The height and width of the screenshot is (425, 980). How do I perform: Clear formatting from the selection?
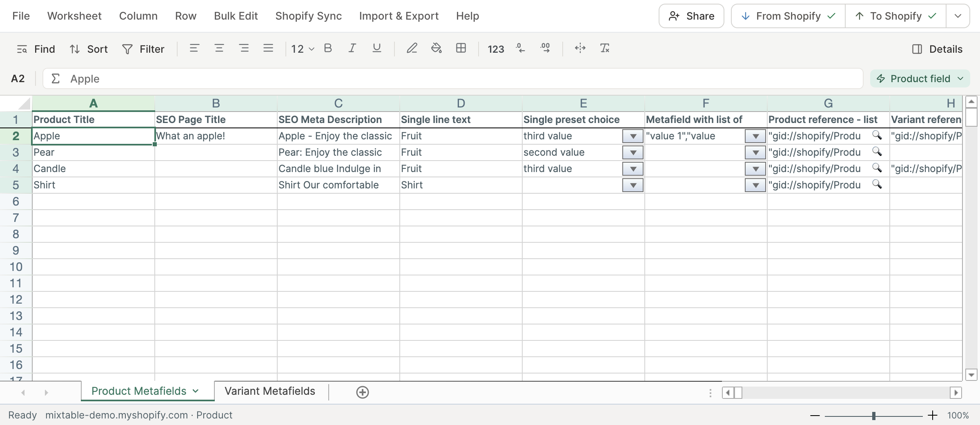click(605, 49)
